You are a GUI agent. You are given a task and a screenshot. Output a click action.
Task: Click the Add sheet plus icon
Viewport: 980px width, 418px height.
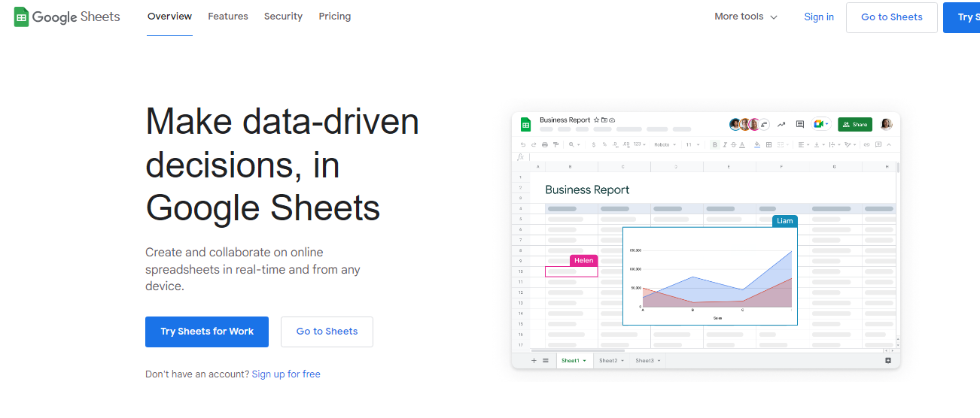pos(534,361)
